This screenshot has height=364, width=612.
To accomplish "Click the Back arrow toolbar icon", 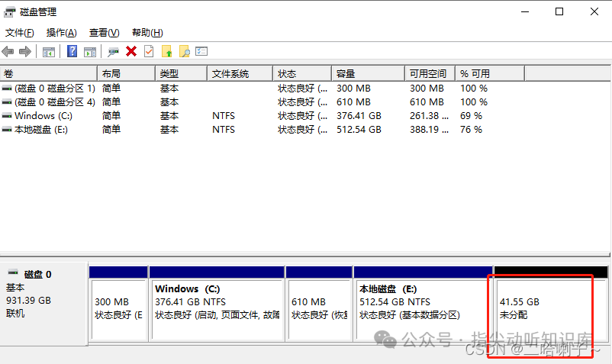I will tap(8, 51).
